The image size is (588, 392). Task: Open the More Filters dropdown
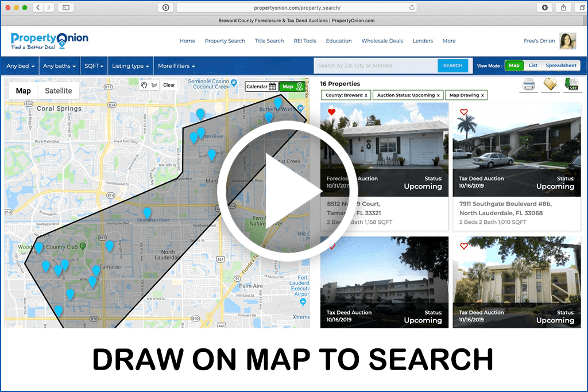[176, 65]
